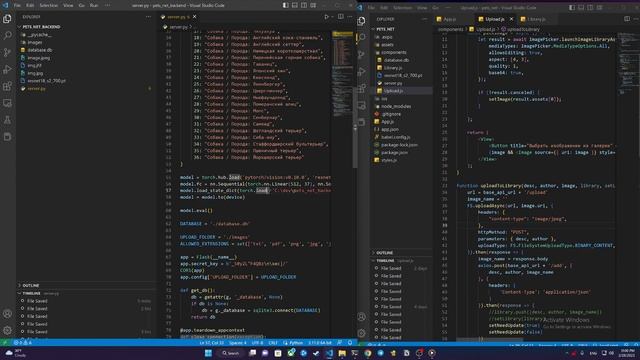Open File menu in left VS Code window

point(17,5)
